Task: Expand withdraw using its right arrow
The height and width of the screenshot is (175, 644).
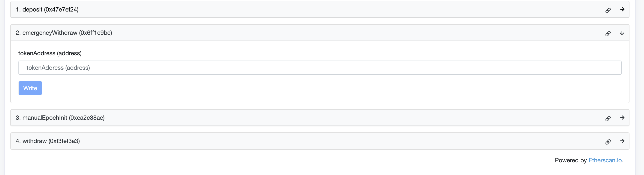Action: (x=622, y=141)
